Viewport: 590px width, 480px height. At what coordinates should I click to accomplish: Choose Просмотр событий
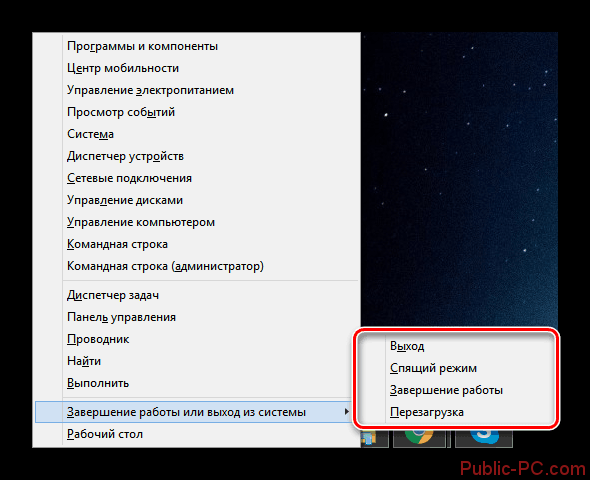[121, 112]
